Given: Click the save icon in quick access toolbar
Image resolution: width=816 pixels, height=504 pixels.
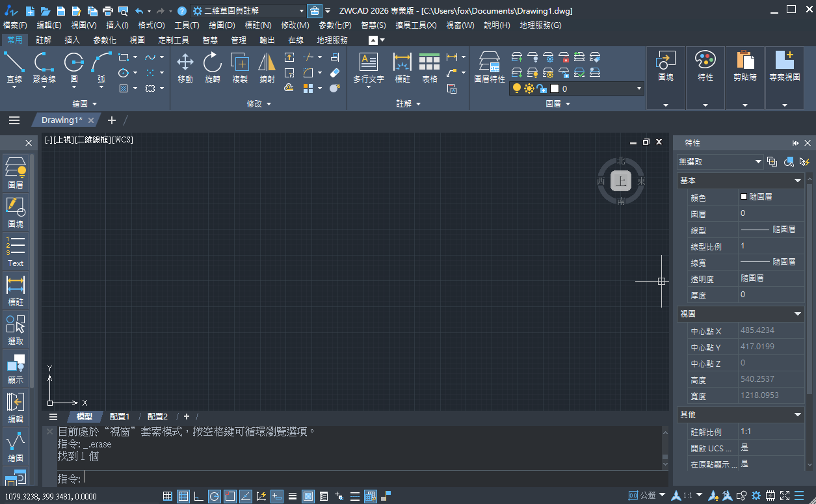Looking at the screenshot, I should click(60, 11).
